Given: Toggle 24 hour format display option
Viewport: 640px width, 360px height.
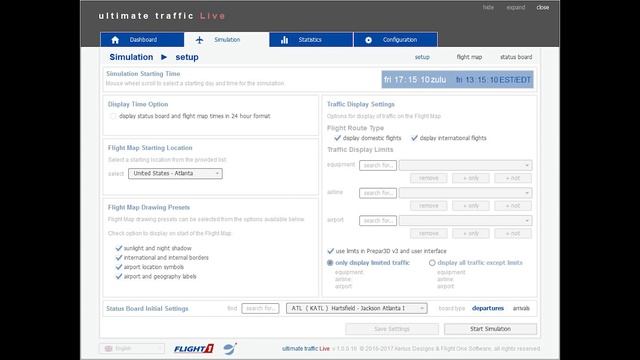Looking at the screenshot, I should (113, 116).
